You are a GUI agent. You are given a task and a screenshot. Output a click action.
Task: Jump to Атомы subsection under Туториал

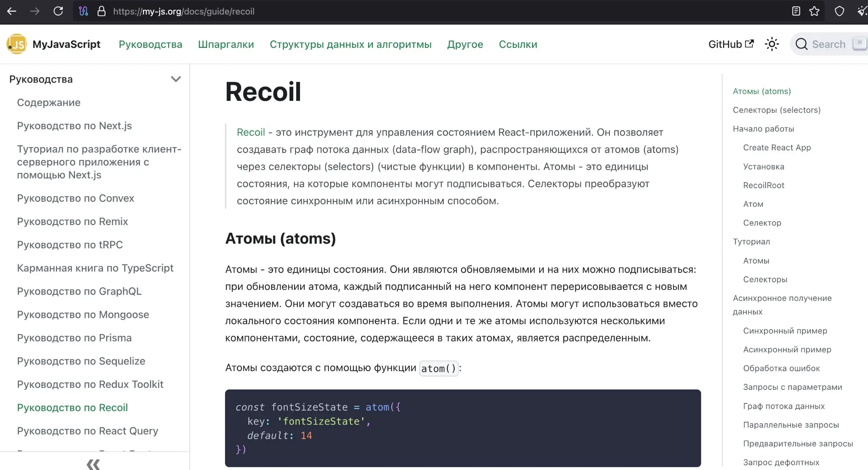tap(756, 261)
